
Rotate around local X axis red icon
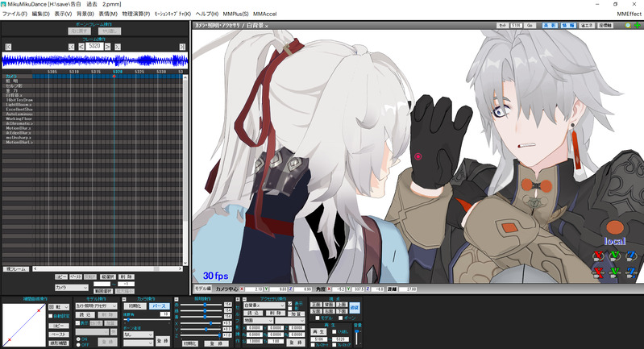tap(599, 256)
